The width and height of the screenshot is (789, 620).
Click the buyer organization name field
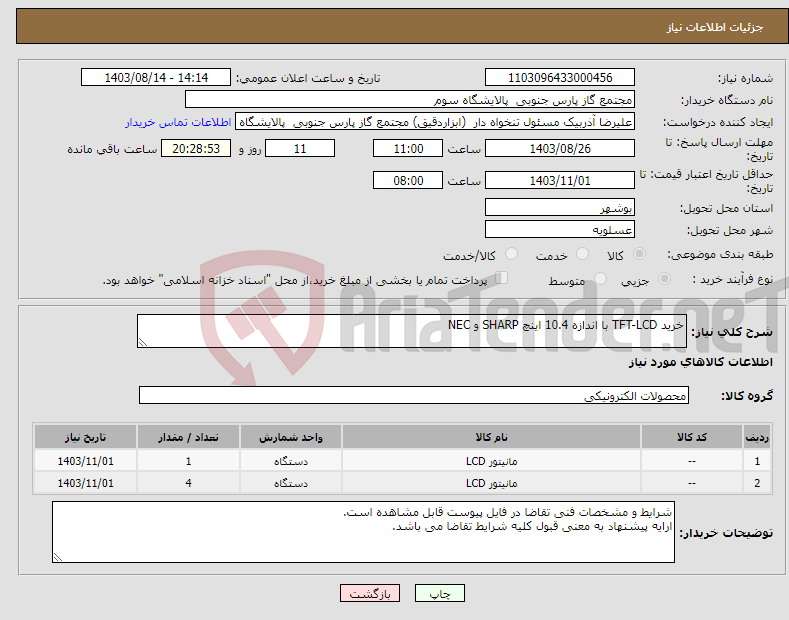pyautogui.click(x=410, y=100)
